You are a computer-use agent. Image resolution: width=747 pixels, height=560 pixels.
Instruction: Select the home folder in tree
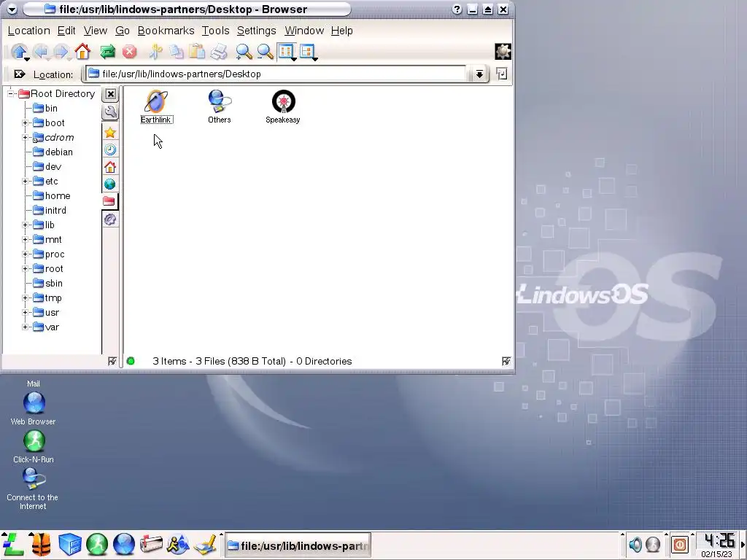[52, 195]
